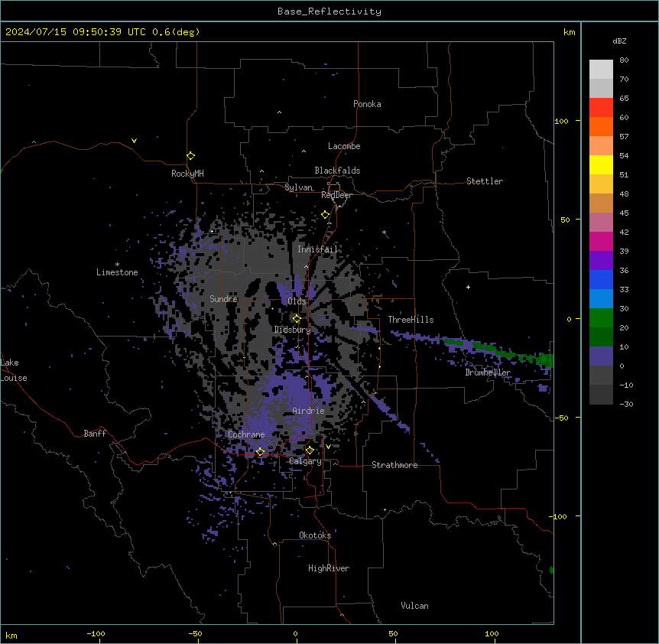Click the Base_Reflectivity title
The width and height of the screenshot is (659, 644).
(329, 11)
